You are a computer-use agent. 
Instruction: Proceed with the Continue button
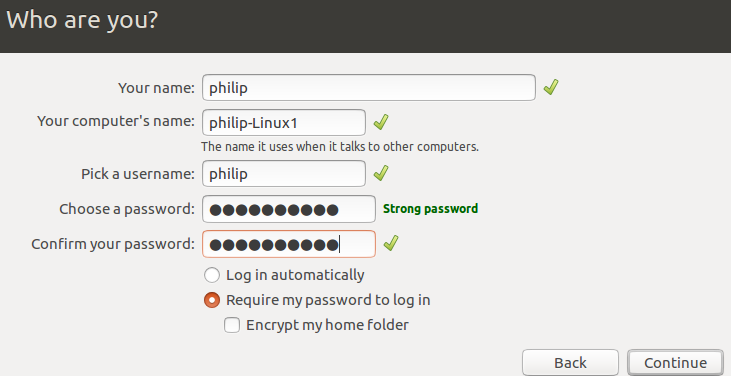click(675, 362)
